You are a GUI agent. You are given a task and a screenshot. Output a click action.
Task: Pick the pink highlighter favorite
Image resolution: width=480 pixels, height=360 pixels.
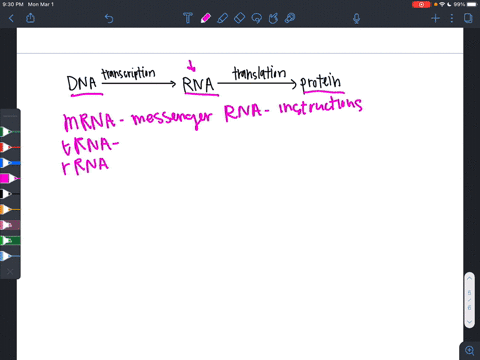(10, 225)
